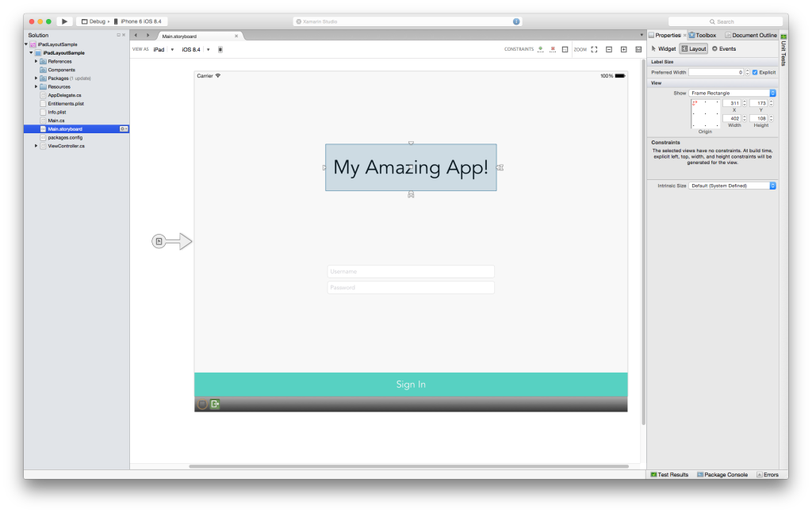
Task: Open the Document Outline tab
Action: [750, 35]
